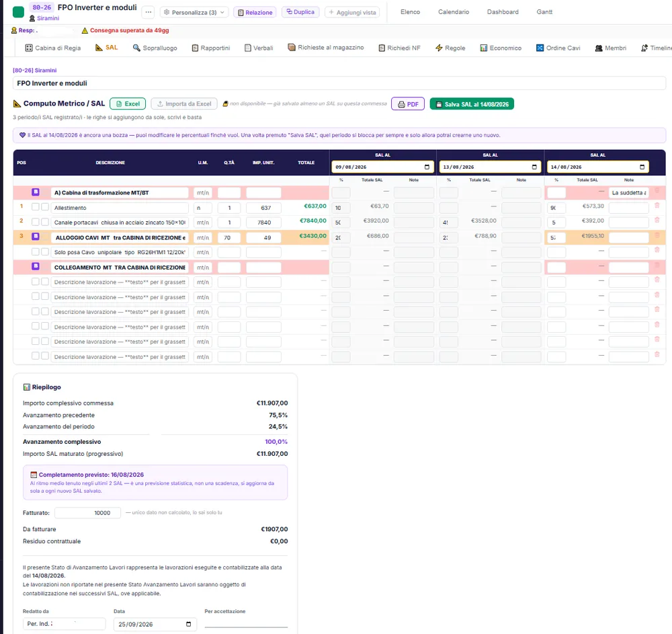672x634 pixels.
Task: Open U.M. selector on Allestimento row
Action: (203, 208)
